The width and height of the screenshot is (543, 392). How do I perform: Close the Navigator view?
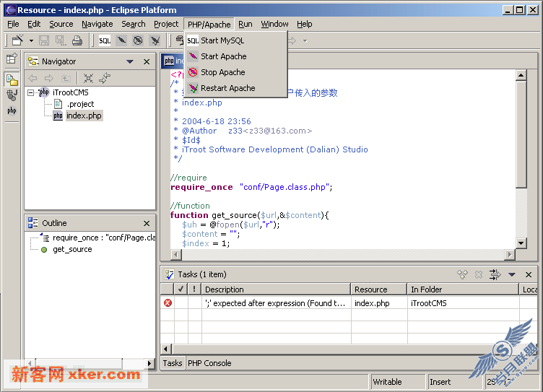coord(147,61)
